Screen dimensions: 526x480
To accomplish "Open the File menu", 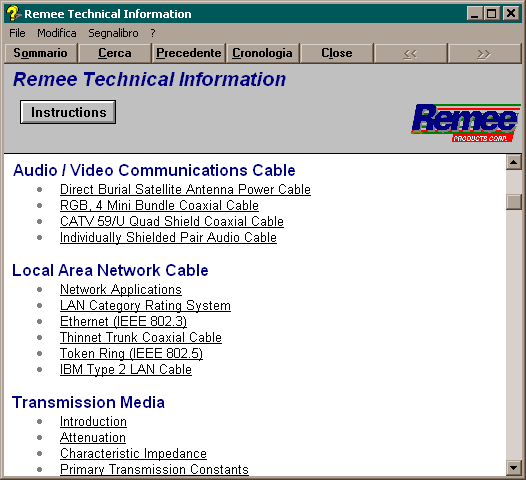I will (x=17, y=33).
